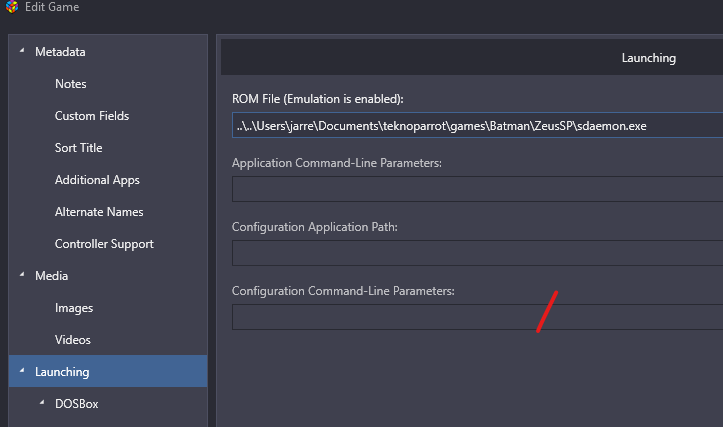Screen dimensions: 723x427
Task: Collapse the Media tree section
Action: tap(22, 274)
